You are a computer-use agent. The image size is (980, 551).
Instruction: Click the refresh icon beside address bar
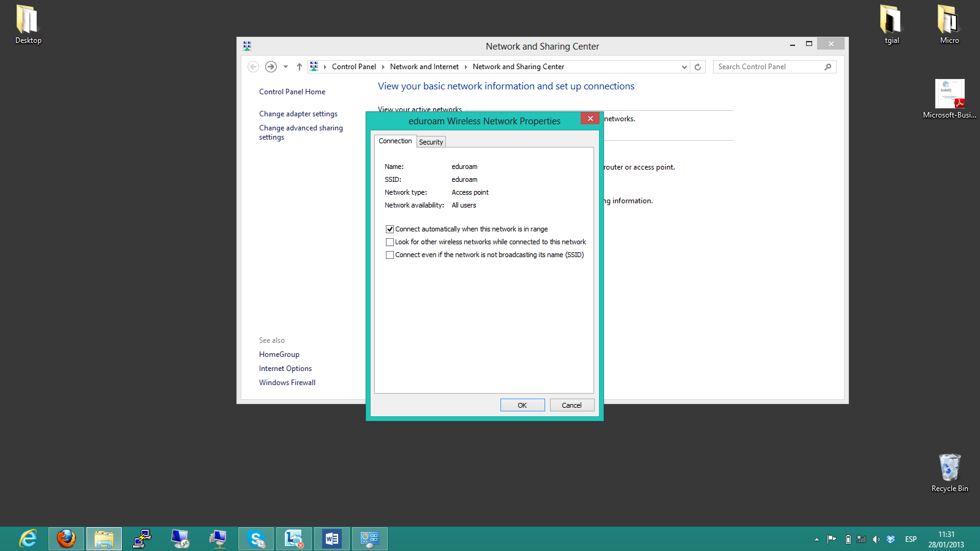698,67
